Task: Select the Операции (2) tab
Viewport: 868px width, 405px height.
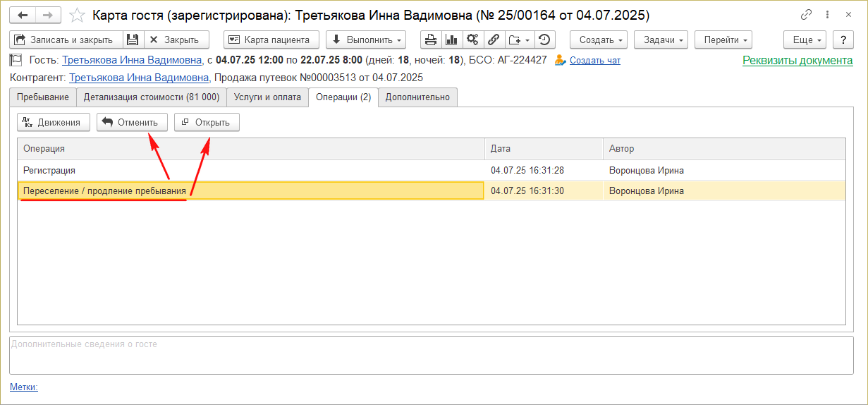Action: coord(343,97)
